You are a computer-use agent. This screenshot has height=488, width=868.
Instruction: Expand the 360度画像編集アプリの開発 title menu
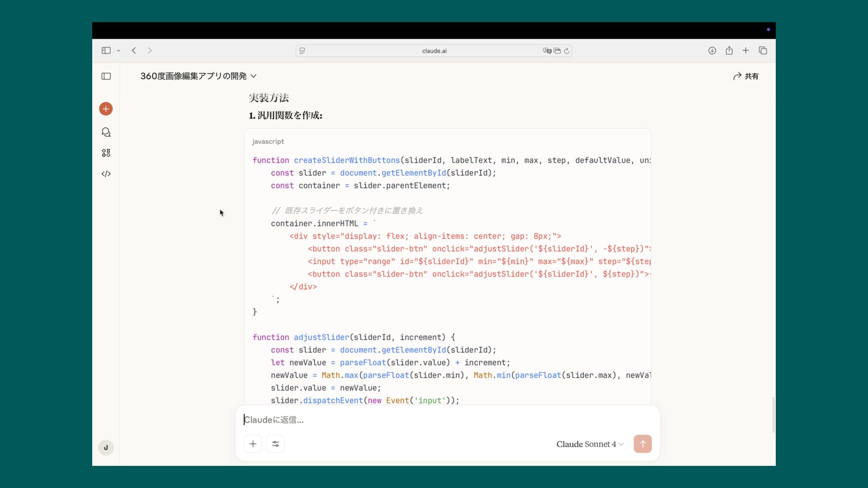[198, 76]
